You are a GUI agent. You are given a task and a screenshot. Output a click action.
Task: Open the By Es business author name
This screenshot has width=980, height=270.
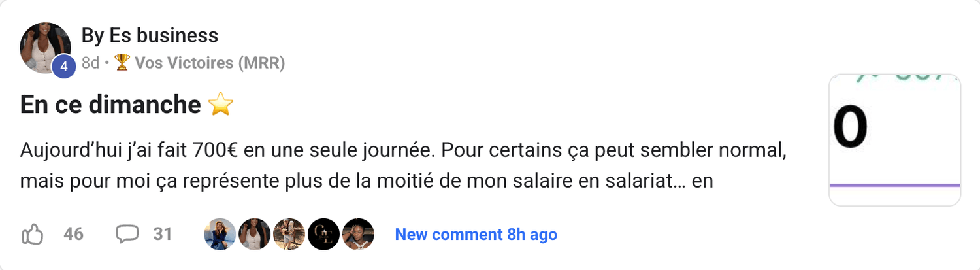[x=150, y=35]
